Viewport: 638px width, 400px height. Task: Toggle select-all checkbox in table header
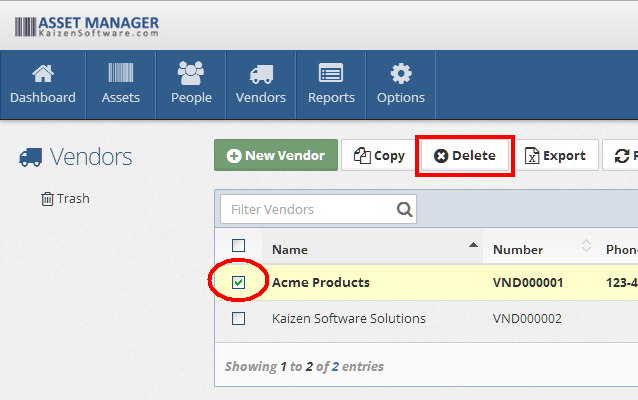point(238,246)
